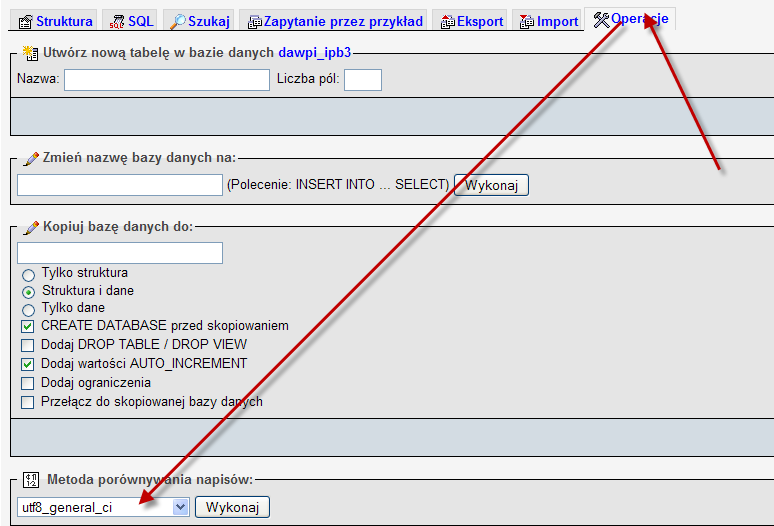Click the Szukaj magnifier icon
This screenshot has width=774, height=526.
point(178,21)
